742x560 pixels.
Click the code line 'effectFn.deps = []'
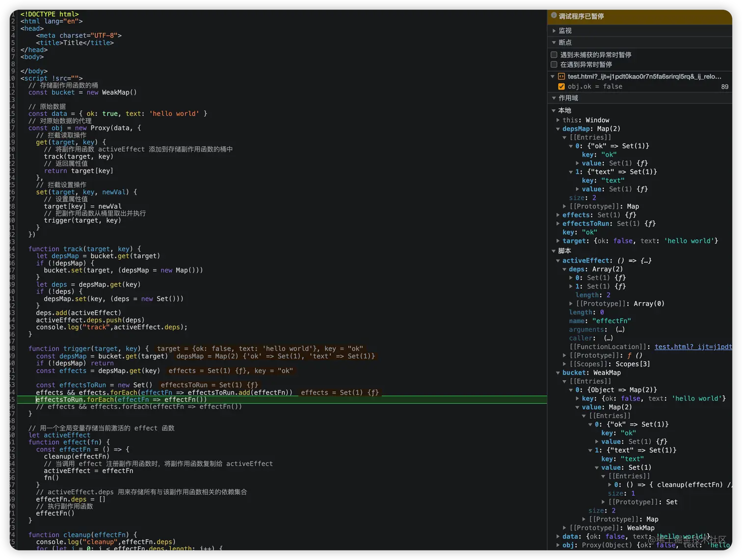(71, 499)
